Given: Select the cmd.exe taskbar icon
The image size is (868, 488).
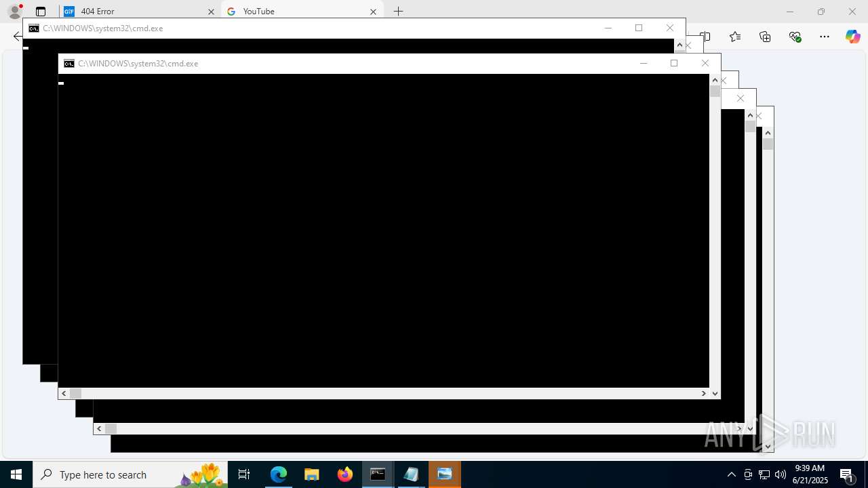Looking at the screenshot, I should [x=378, y=474].
